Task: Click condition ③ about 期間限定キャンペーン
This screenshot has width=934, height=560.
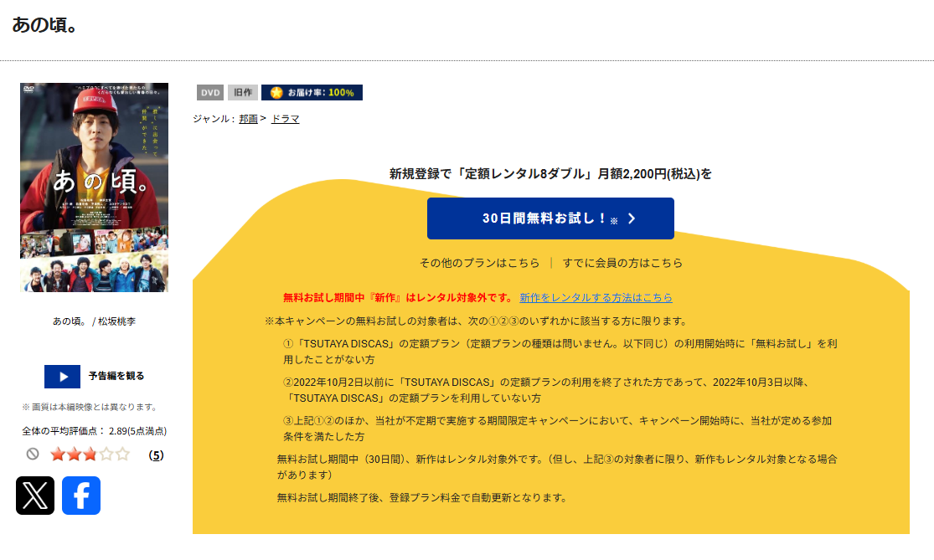Action: point(558,429)
